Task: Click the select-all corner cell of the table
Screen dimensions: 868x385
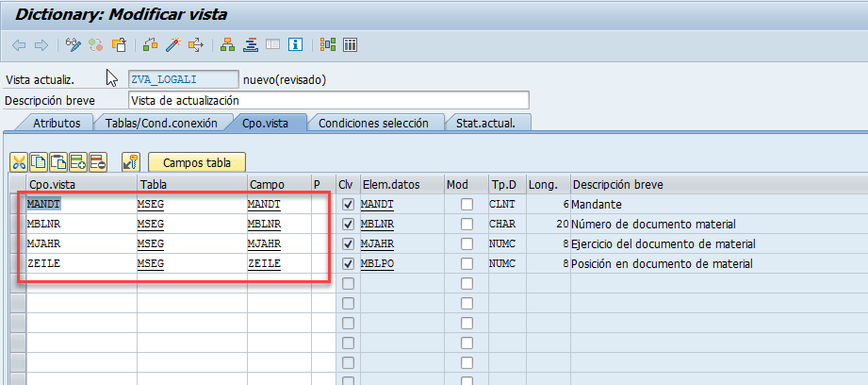Action: (x=18, y=184)
